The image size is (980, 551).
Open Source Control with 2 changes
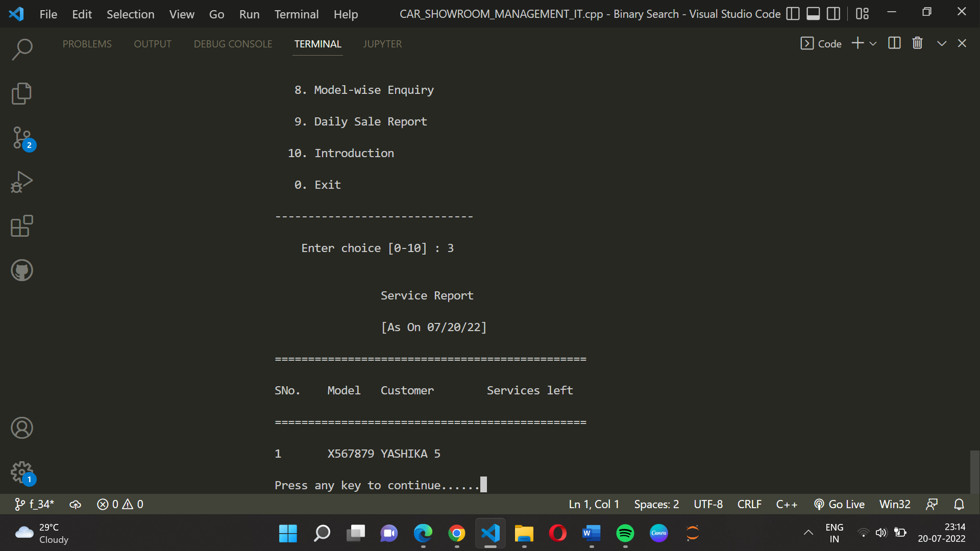22,138
